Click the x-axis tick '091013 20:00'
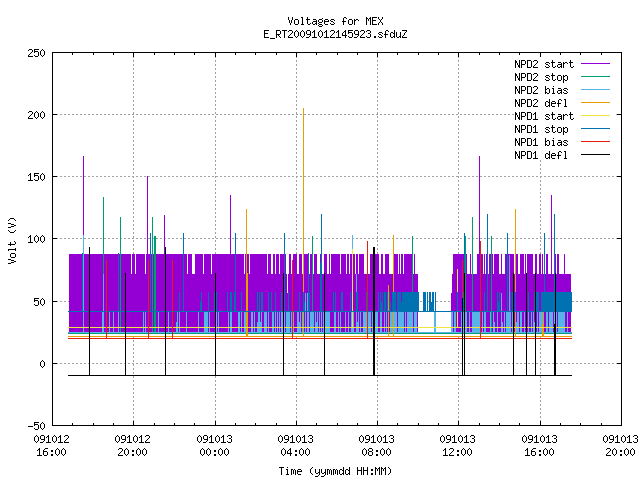Viewport: 640px width, 480px height. click(620, 446)
